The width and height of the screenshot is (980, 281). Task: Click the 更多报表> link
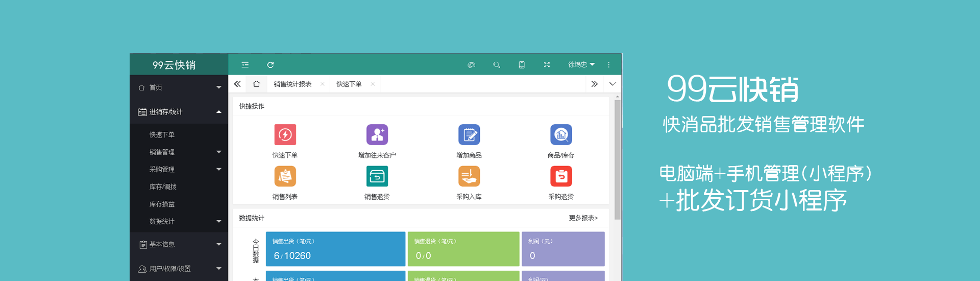click(583, 218)
